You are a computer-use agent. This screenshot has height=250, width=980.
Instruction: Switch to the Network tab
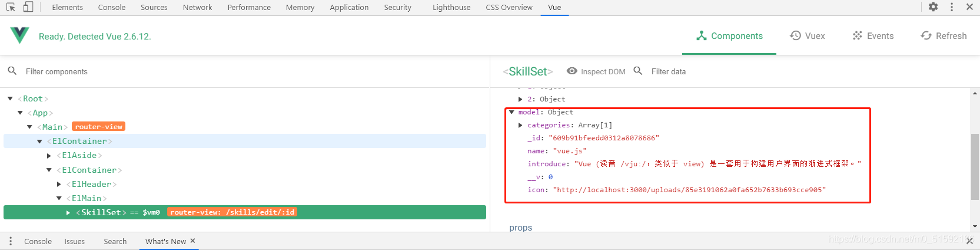[197, 8]
